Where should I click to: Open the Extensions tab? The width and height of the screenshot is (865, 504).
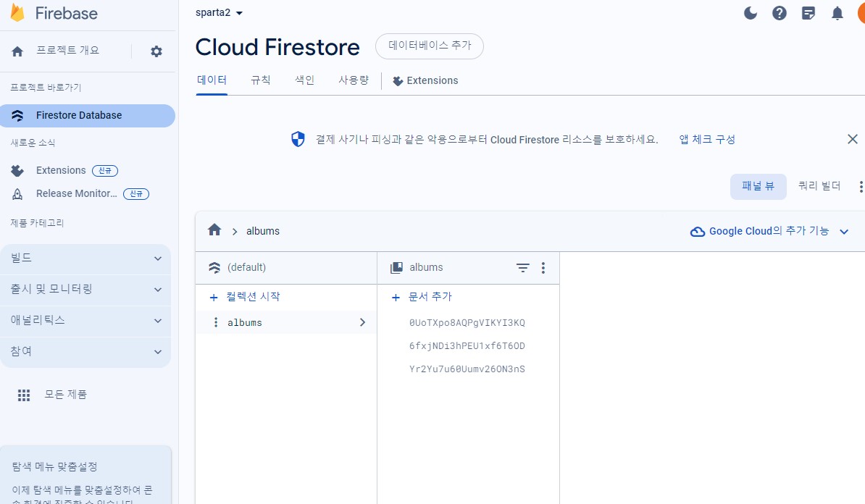tap(425, 80)
